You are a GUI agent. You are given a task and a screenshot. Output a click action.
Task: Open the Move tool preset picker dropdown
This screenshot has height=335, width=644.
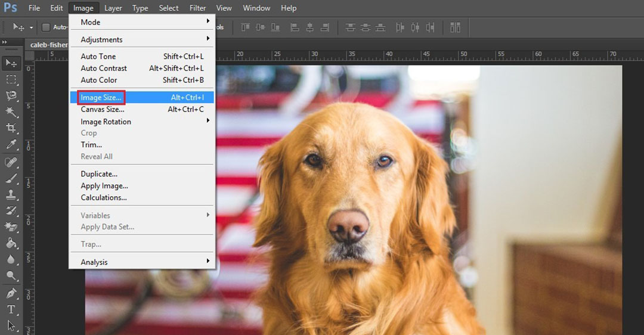[31, 27]
